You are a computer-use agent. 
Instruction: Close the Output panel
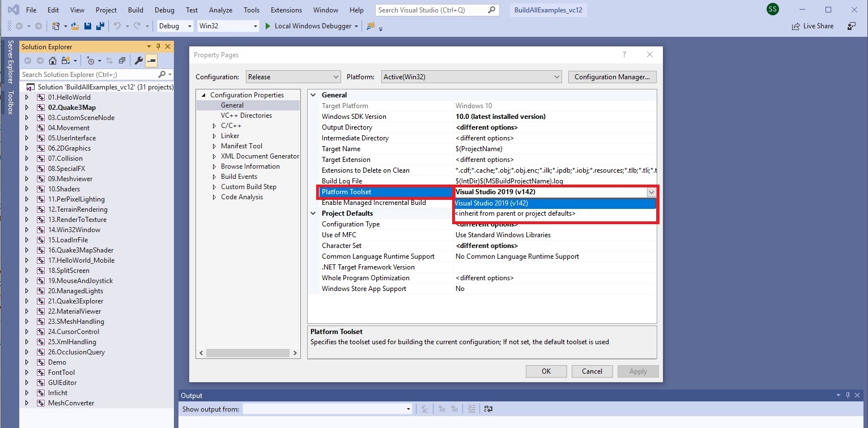(858, 395)
